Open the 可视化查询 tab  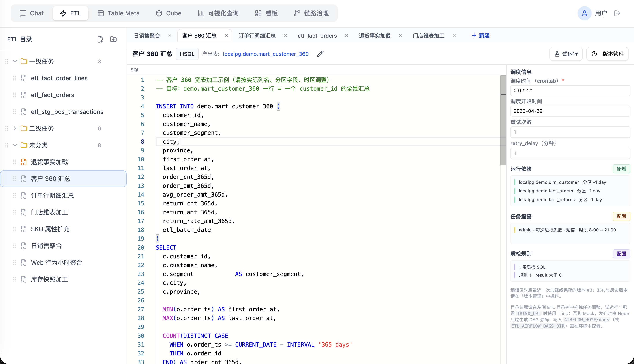(x=218, y=13)
